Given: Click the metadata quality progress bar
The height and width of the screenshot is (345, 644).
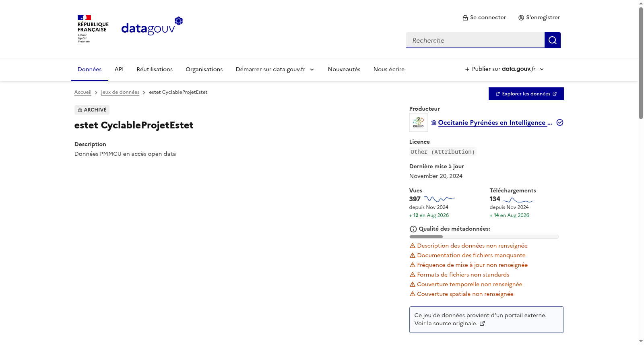Looking at the screenshot, I should pyautogui.click(x=484, y=237).
